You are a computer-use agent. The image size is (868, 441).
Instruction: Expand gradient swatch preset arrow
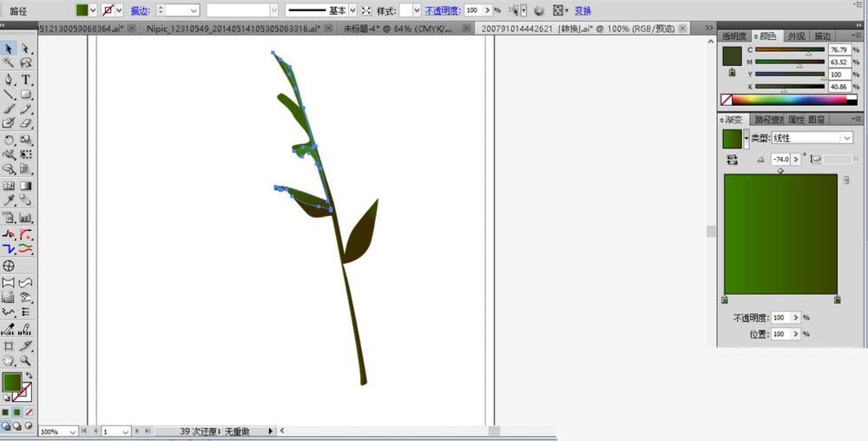coord(746,138)
